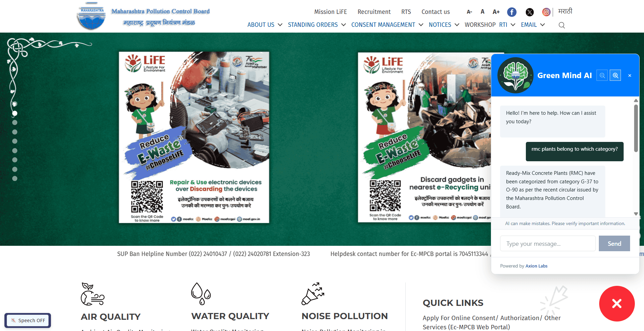Decrease font size with A- button
Image resolution: width=644 pixels, height=331 pixels.
point(470,12)
